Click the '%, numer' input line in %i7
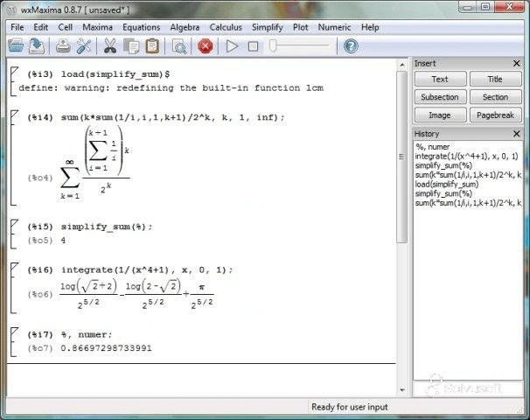The width and height of the screenshot is (530, 420). tap(87, 334)
